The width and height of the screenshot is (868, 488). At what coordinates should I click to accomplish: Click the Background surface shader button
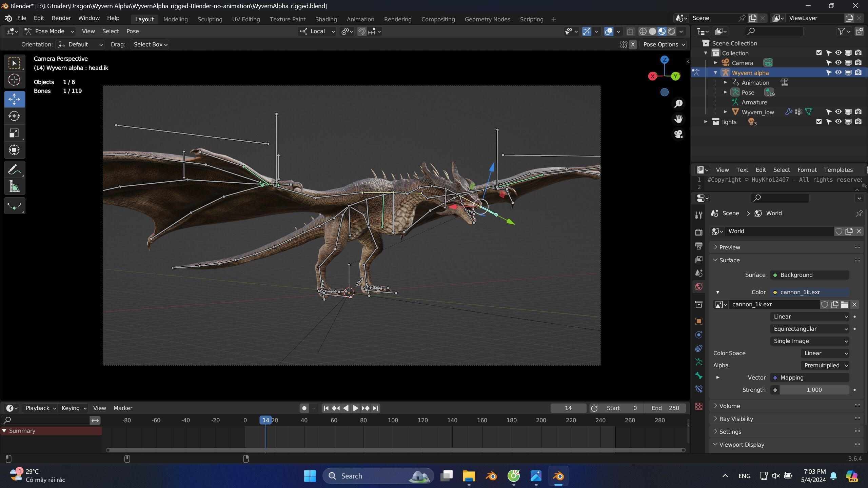[810, 275]
